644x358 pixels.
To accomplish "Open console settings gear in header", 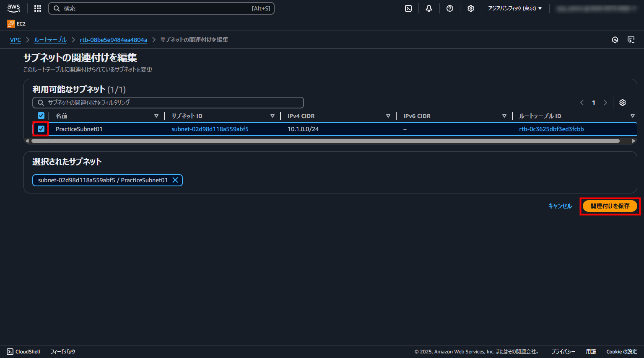I will tap(471, 8).
